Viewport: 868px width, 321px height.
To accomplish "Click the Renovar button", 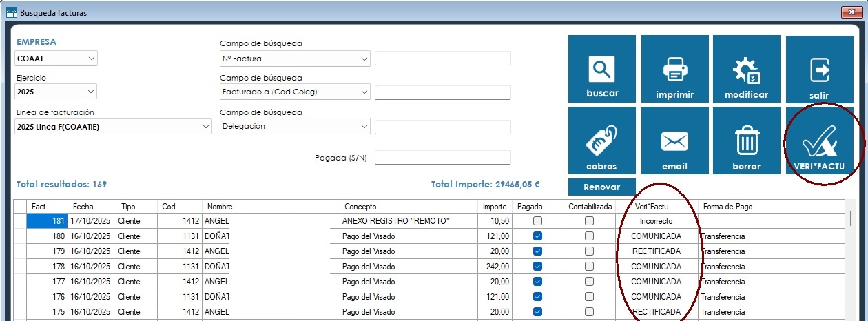I will 601,187.
